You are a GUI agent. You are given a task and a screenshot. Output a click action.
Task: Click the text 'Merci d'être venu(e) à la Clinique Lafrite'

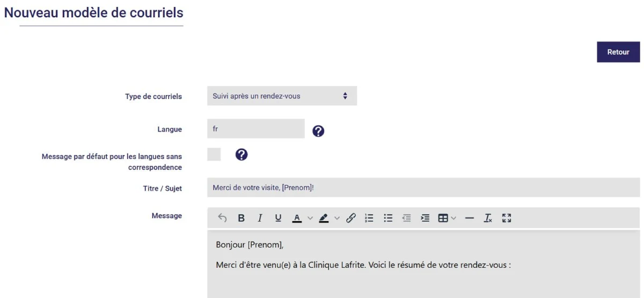[x=291, y=265]
